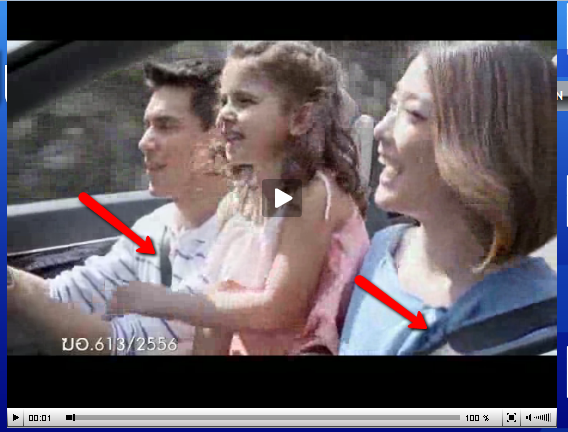Seek near the end of the progress bar
This screenshot has height=432, width=568.
click(x=453, y=418)
